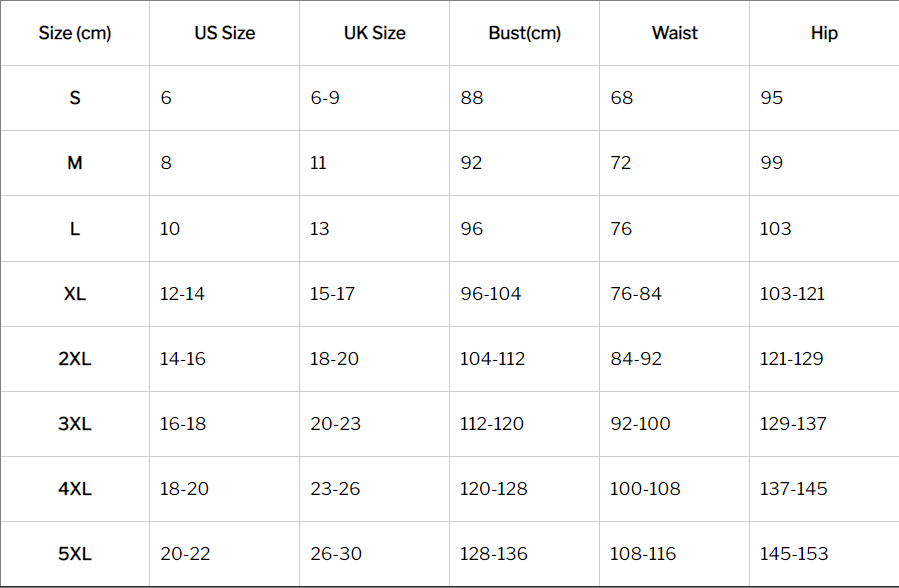Select the Bust(cm) header cell
Viewport: 899px width, 588px height.
coord(525,33)
